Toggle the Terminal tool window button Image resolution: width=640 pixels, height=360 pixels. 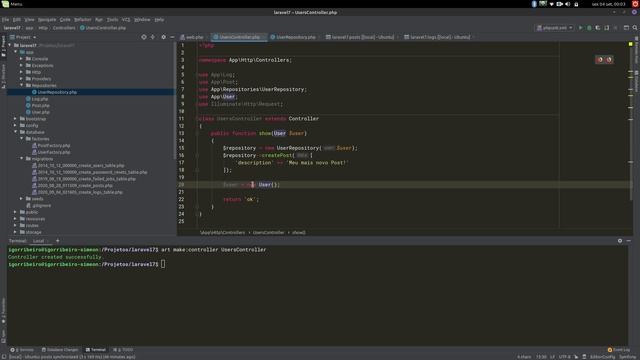(96, 350)
